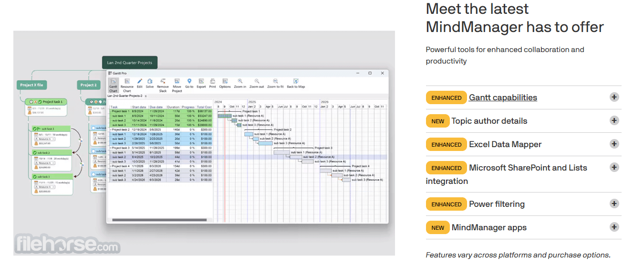Select the Project 2 map topic

click(89, 85)
